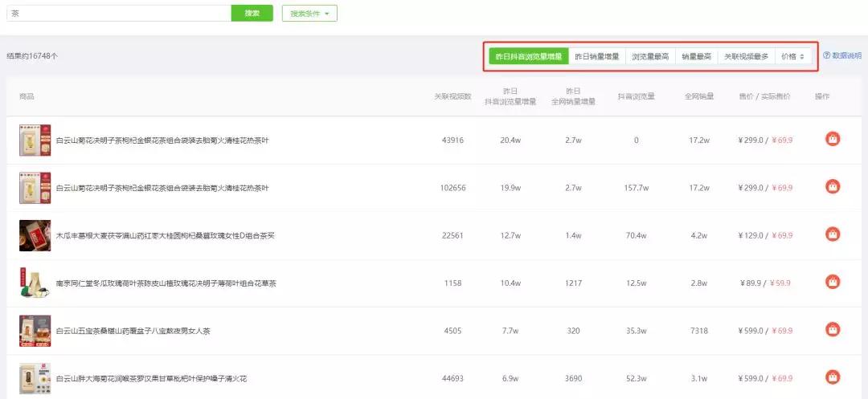
Task: Click the green 搜索 button
Action: (x=252, y=14)
